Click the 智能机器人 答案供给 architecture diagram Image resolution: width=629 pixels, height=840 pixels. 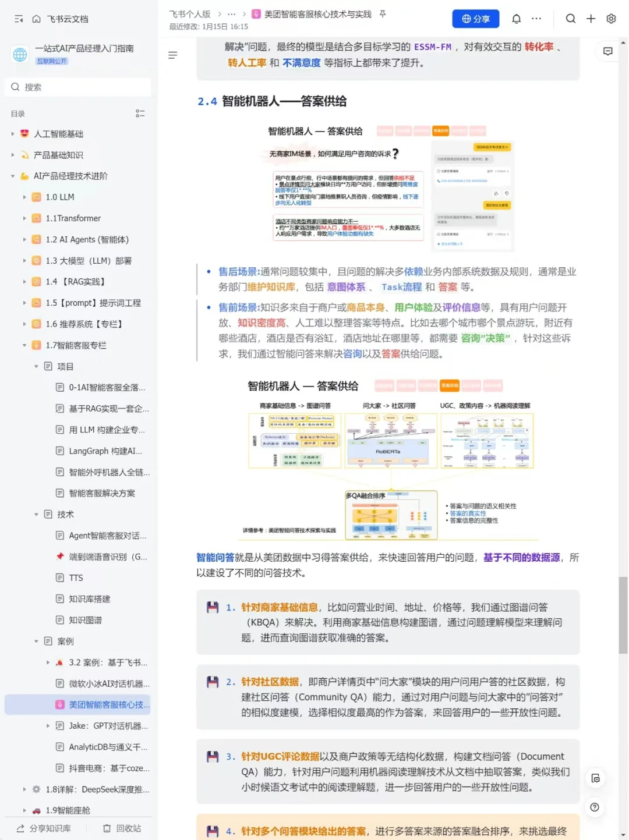[x=388, y=460]
